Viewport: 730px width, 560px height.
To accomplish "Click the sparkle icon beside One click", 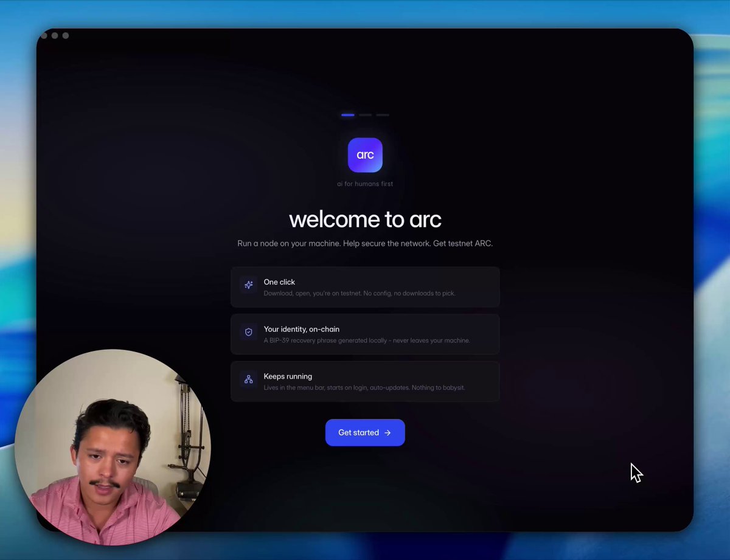I will click(x=248, y=285).
